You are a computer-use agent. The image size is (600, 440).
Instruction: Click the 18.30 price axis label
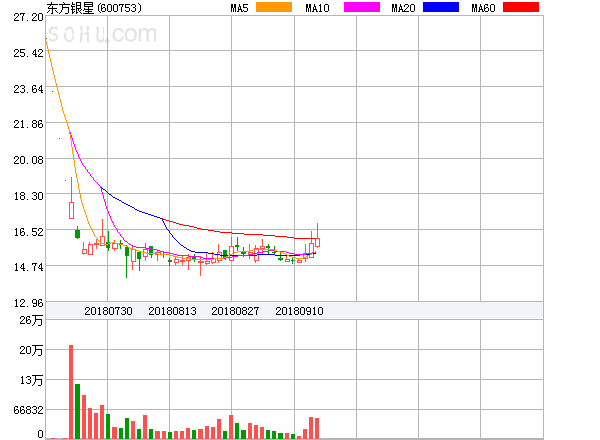click(28, 196)
